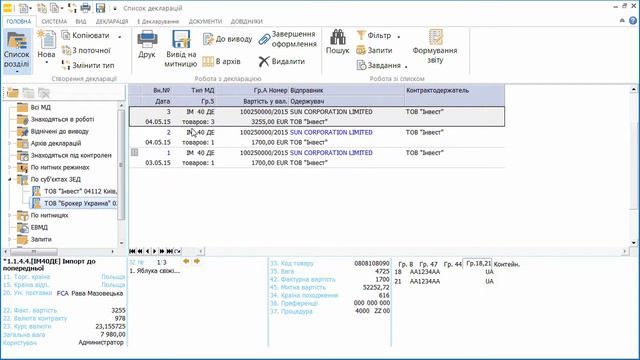Open dropdown arrow next to Фільтр
The height and width of the screenshot is (360, 640).
pos(399,36)
